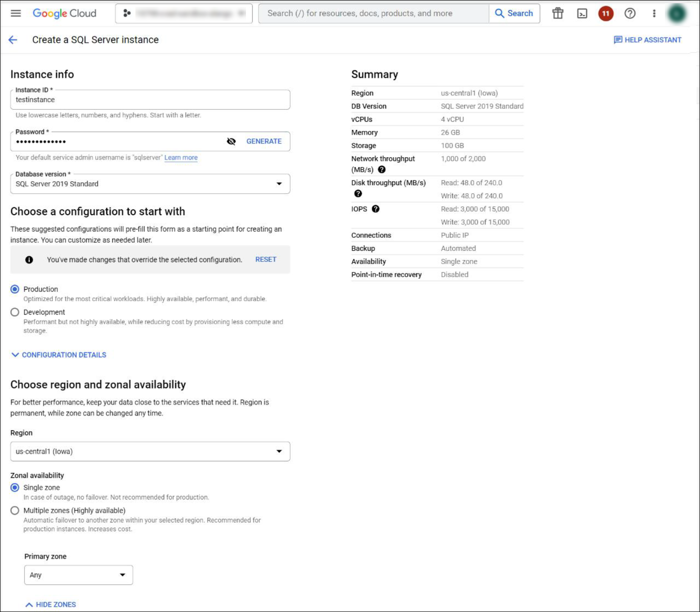Click GENERATE to create a password
The image size is (700, 612).
tap(264, 141)
